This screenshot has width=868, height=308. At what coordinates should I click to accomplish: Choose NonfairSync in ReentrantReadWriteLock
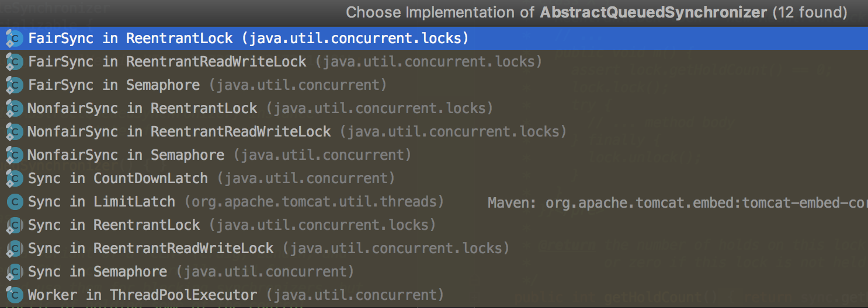(x=434, y=132)
